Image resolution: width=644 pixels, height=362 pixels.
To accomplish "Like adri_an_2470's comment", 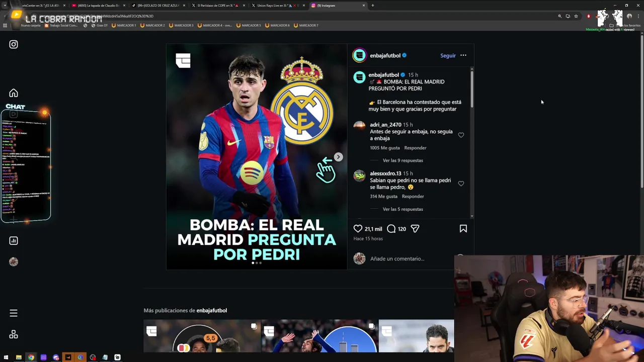I will pos(461,135).
